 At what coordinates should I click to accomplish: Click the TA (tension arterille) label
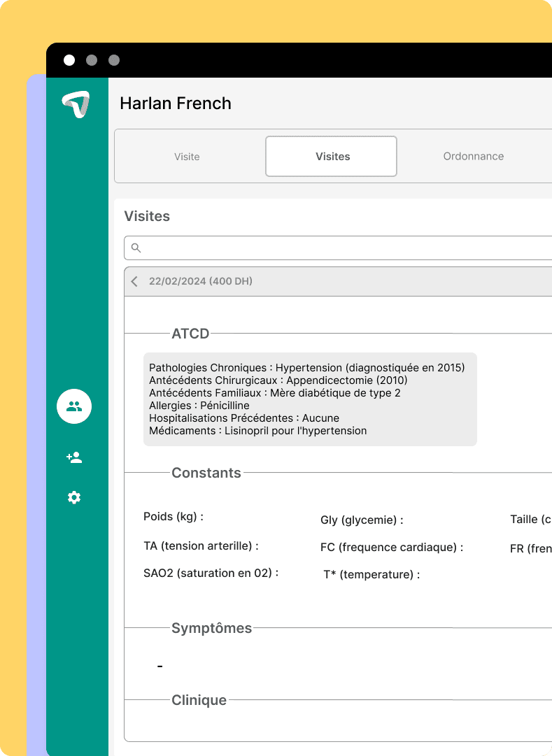201,545
